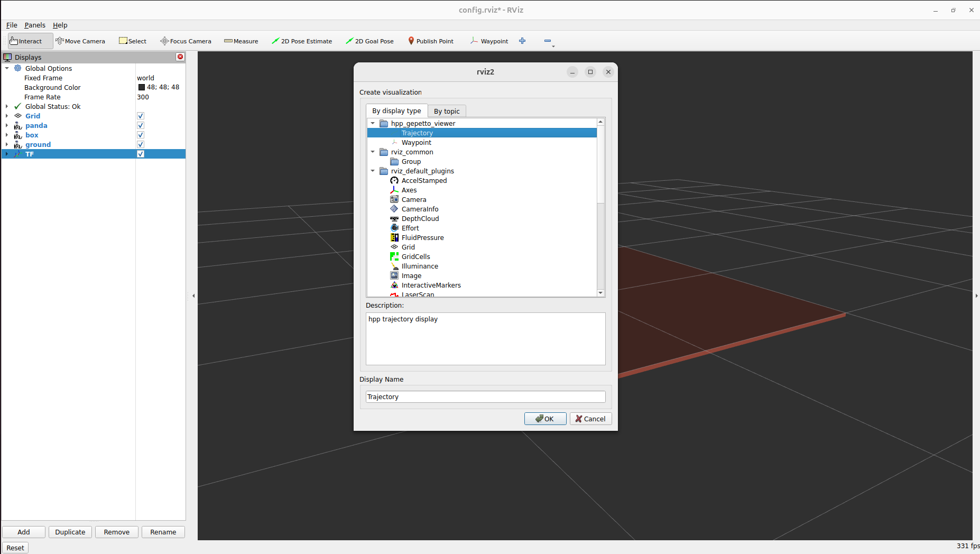Toggle the panda display checkbox
Image resolution: width=980 pixels, height=554 pixels.
[x=141, y=125]
